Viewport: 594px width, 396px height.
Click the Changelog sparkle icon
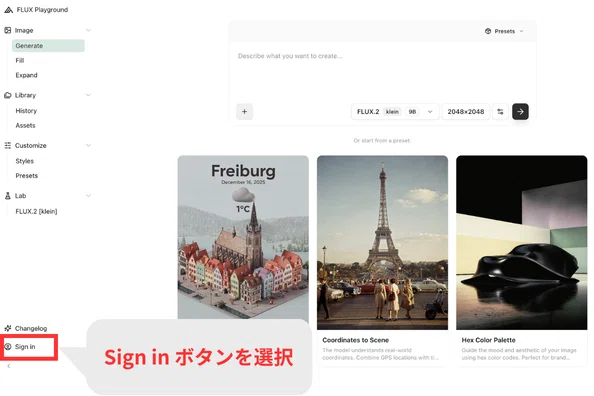[x=8, y=328]
